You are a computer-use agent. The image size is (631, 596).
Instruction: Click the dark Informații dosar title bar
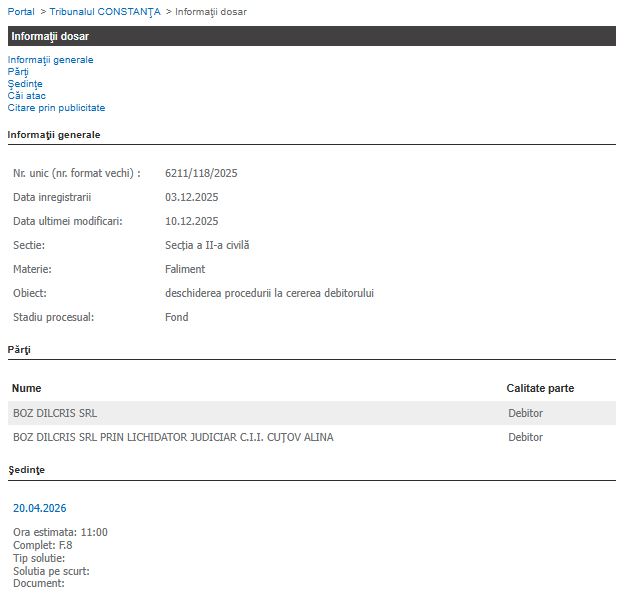point(312,36)
